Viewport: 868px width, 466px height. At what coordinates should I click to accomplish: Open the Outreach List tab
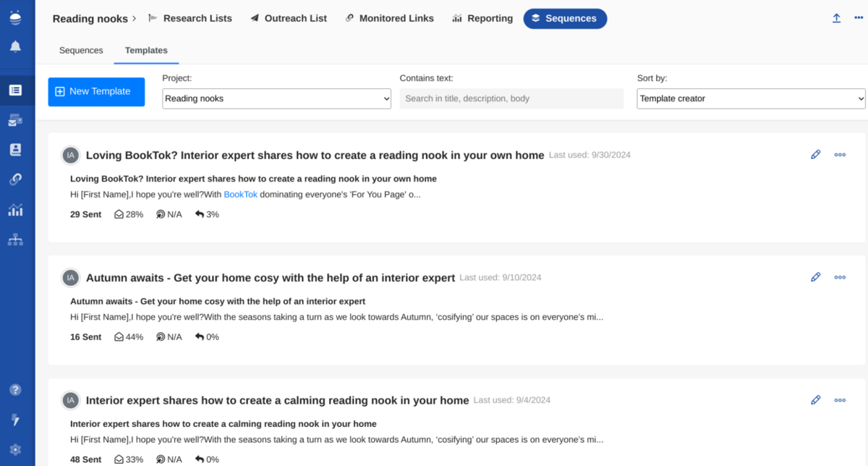[289, 19]
